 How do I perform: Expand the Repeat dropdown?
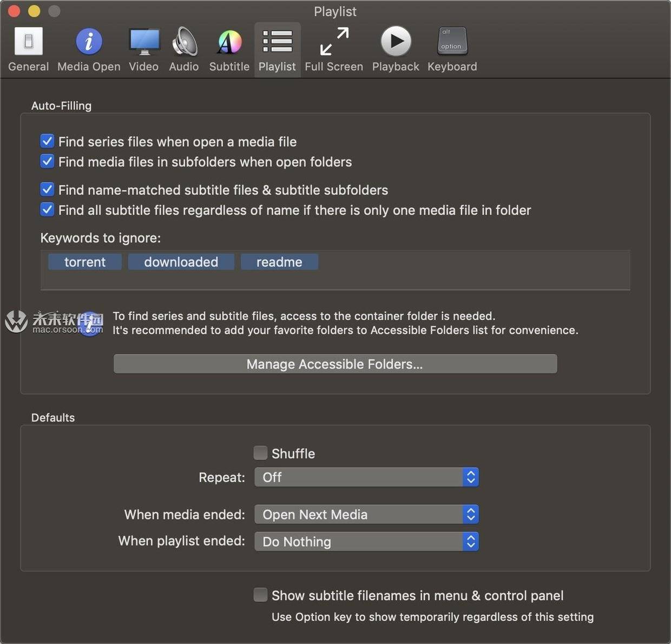click(x=366, y=477)
